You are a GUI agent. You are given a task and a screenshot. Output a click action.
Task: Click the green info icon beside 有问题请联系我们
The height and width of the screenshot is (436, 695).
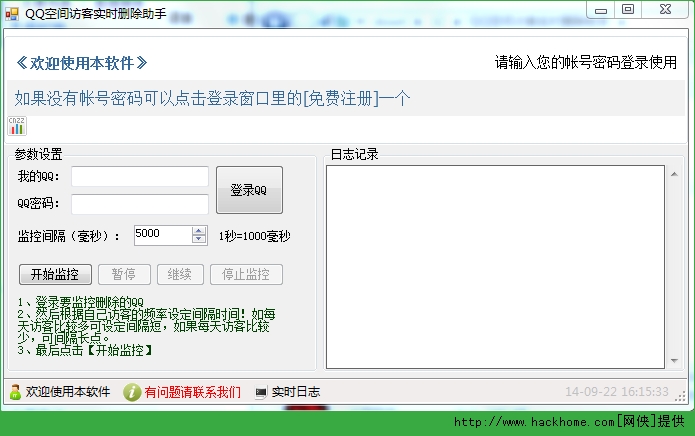coord(131,392)
